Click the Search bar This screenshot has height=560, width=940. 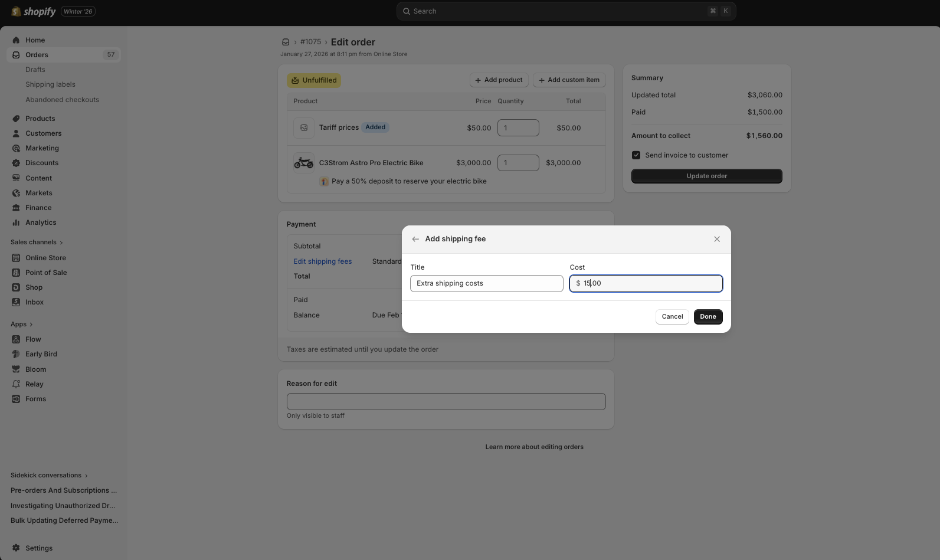click(566, 11)
